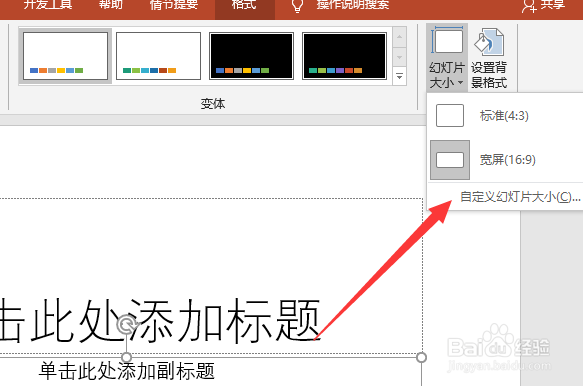Select the first white variant thumbnail

click(65, 56)
